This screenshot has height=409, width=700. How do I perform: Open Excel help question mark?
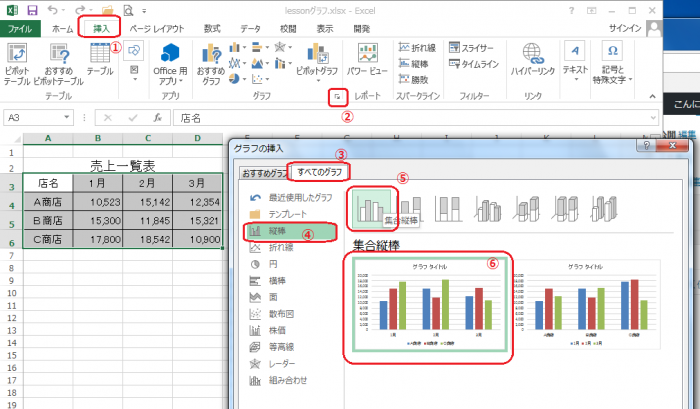click(x=571, y=10)
